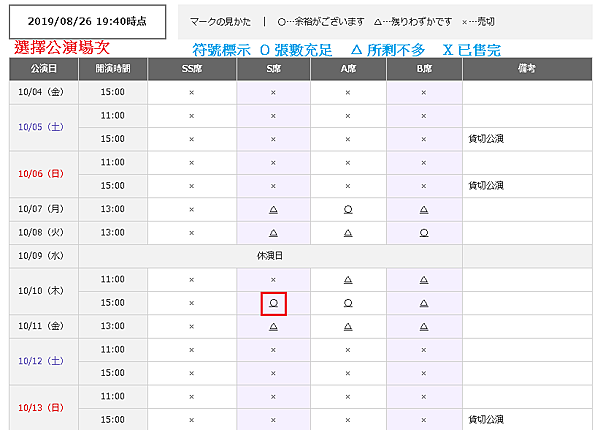Image resolution: width=600 pixels, height=430 pixels.
Task: Choose the A席 triangle for 10/10 11:00
Action: point(348,280)
